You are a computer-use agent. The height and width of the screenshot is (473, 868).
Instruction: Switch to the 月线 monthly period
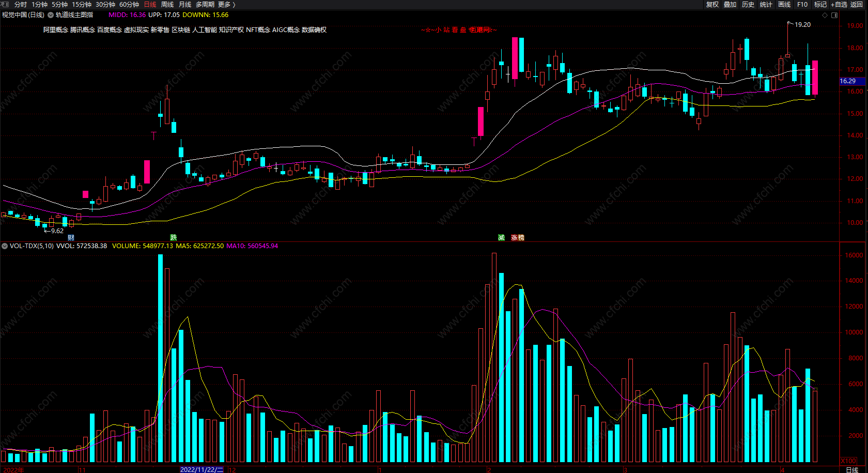pos(185,4)
